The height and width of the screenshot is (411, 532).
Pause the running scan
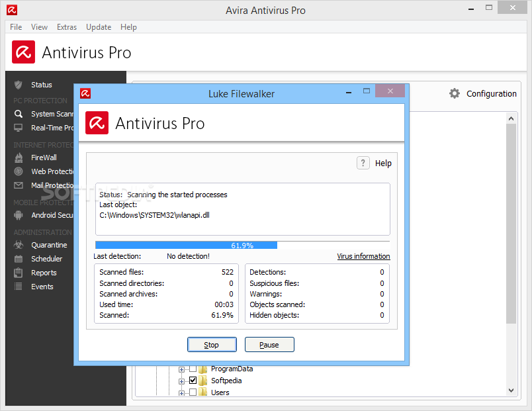click(269, 344)
